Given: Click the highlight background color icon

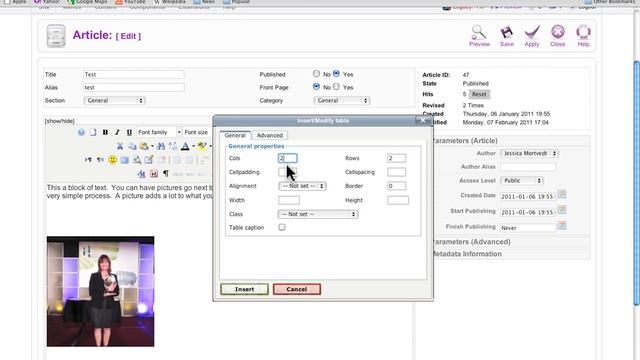Looking at the screenshot, I should point(202,146).
